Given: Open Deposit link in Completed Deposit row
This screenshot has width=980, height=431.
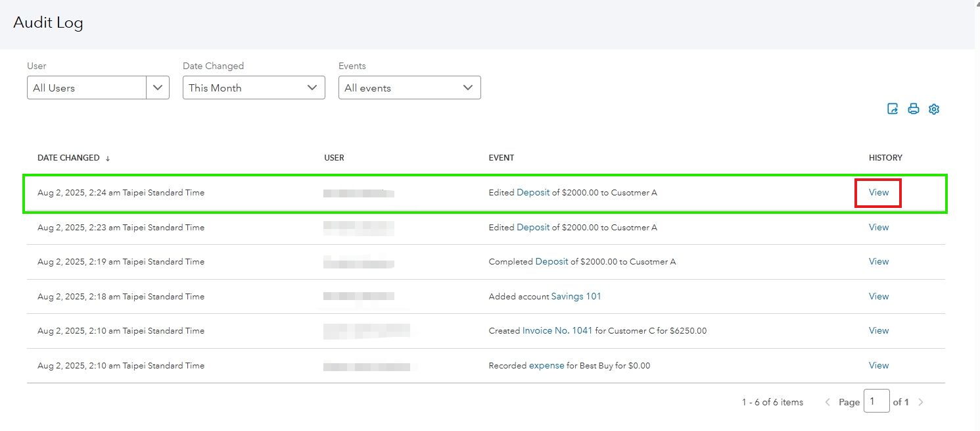Looking at the screenshot, I should click(x=551, y=261).
